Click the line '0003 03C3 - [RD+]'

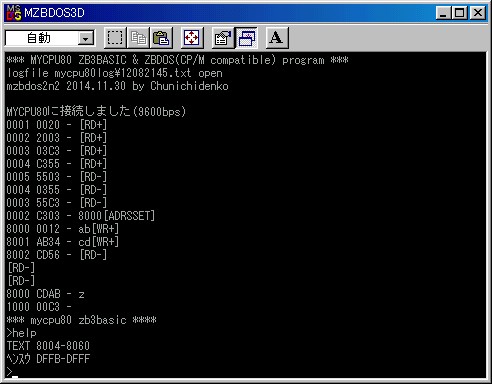(57, 151)
